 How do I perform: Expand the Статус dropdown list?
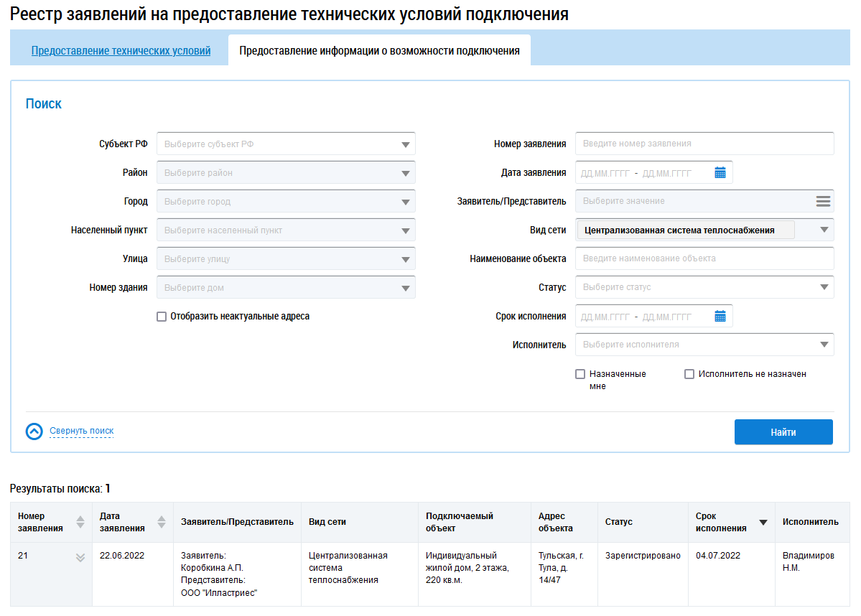tap(704, 287)
